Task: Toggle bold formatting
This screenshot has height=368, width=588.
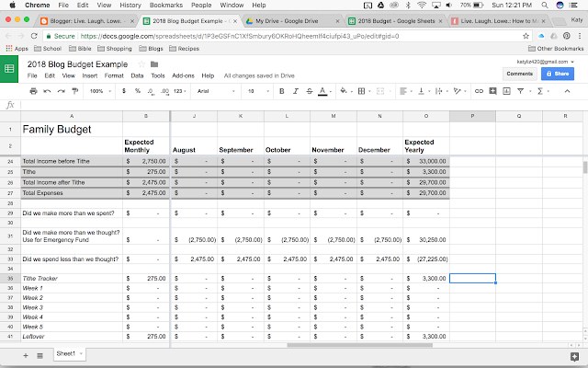Action: pyautogui.click(x=282, y=91)
